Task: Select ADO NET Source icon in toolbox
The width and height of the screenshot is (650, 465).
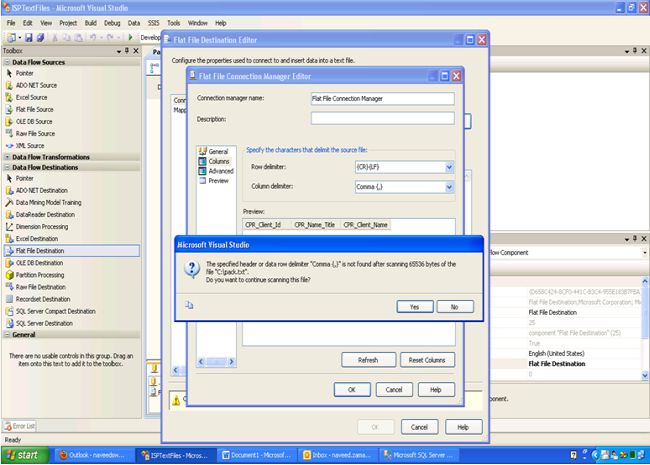Action: tap(9, 85)
